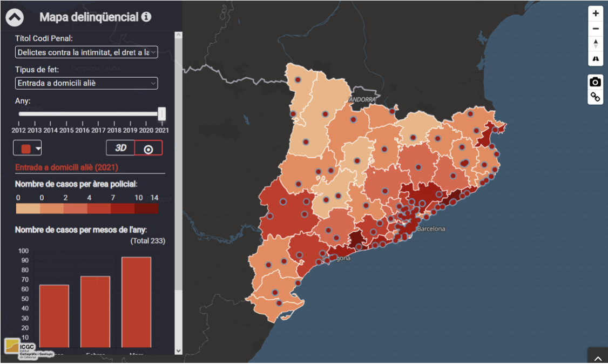Reset map bearing with compass button

(x=595, y=43)
